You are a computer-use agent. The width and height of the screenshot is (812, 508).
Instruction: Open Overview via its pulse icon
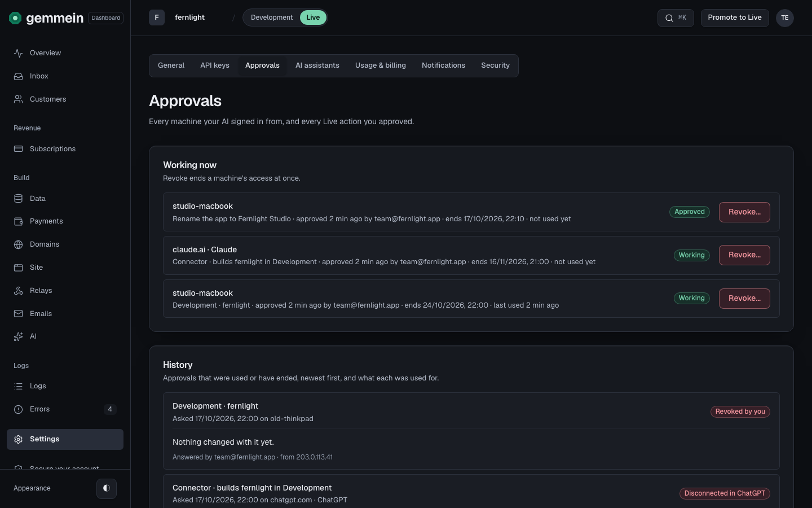click(x=19, y=53)
